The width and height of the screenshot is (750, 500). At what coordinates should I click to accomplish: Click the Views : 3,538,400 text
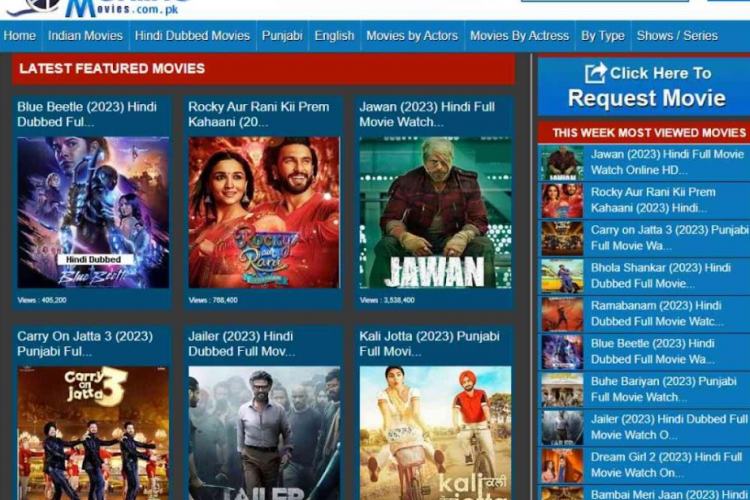pyautogui.click(x=387, y=300)
